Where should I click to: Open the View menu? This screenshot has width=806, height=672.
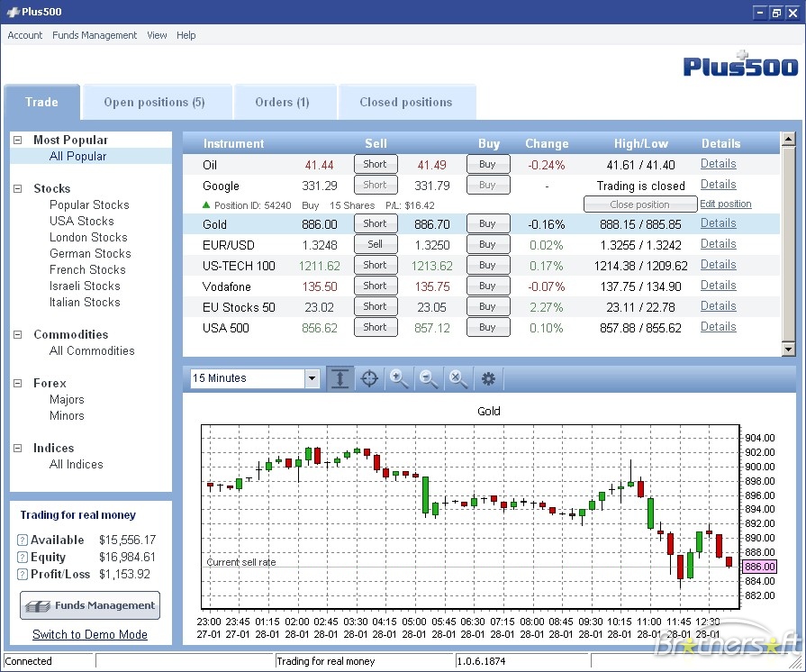coord(157,35)
